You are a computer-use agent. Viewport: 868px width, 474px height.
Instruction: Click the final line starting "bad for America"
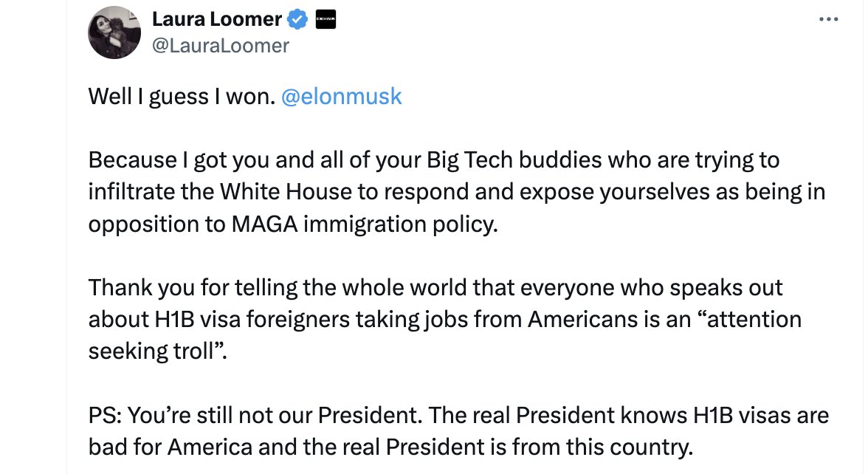[x=390, y=447]
